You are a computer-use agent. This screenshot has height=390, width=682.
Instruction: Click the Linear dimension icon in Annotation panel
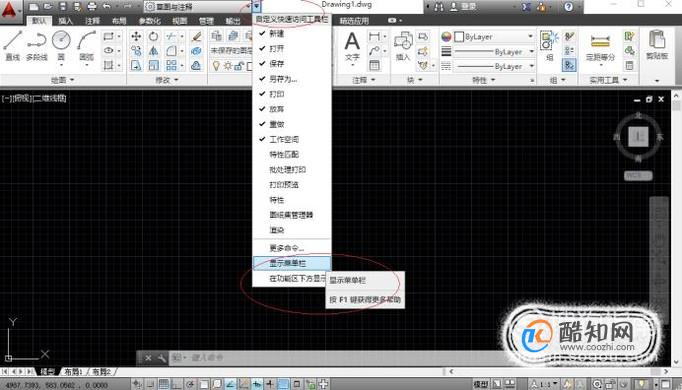click(x=374, y=37)
